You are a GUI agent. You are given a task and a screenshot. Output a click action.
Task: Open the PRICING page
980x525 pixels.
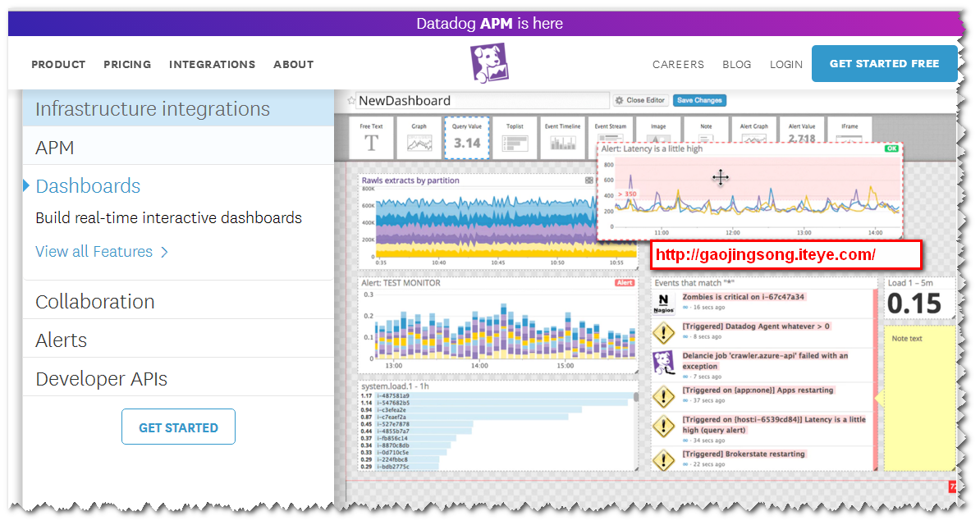127,64
